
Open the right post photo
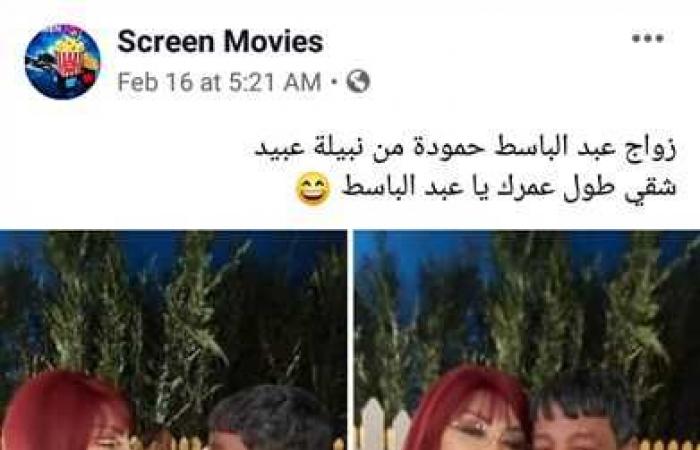point(527,340)
